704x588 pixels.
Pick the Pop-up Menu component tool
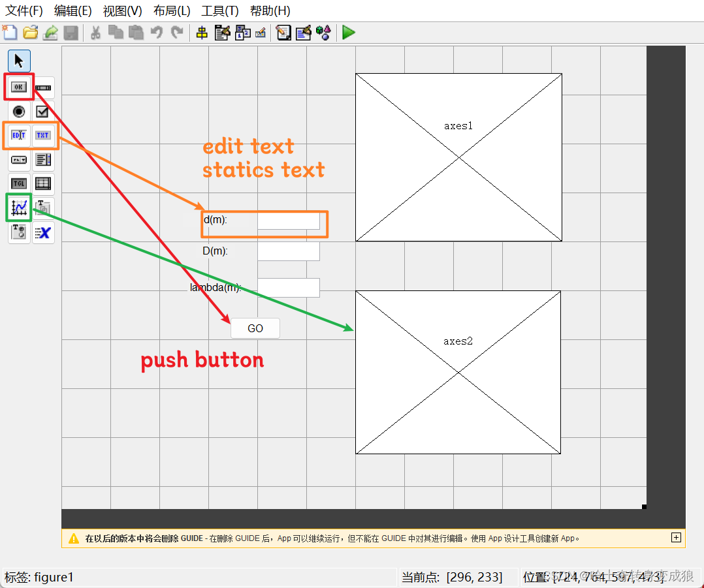(x=19, y=160)
